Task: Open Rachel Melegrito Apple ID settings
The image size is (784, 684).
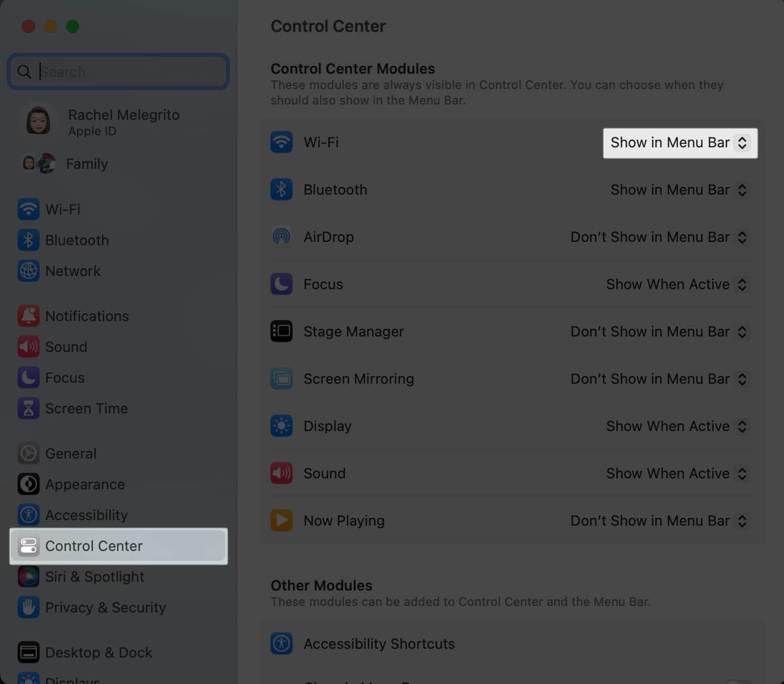Action: [119, 122]
